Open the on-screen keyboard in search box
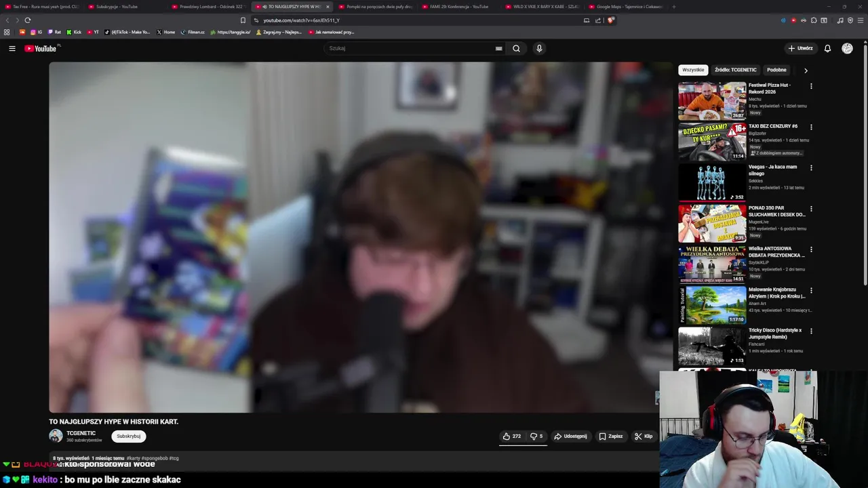This screenshot has height=488, width=868. click(498, 48)
